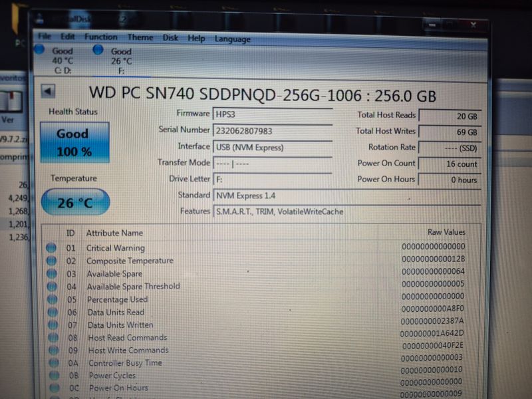
Task: Click the Total Host Reads value 20 GB
Action: [x=450, y=116]
